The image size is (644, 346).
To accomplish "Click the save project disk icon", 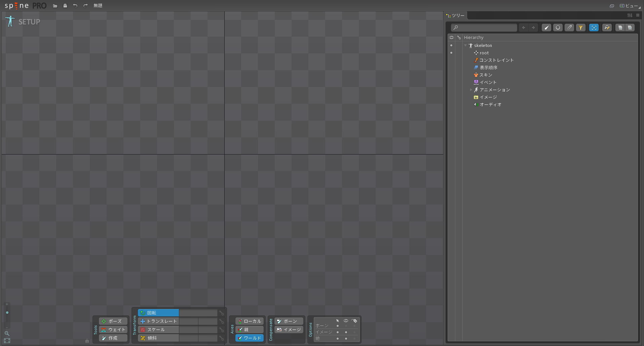I will pos(65,6).
